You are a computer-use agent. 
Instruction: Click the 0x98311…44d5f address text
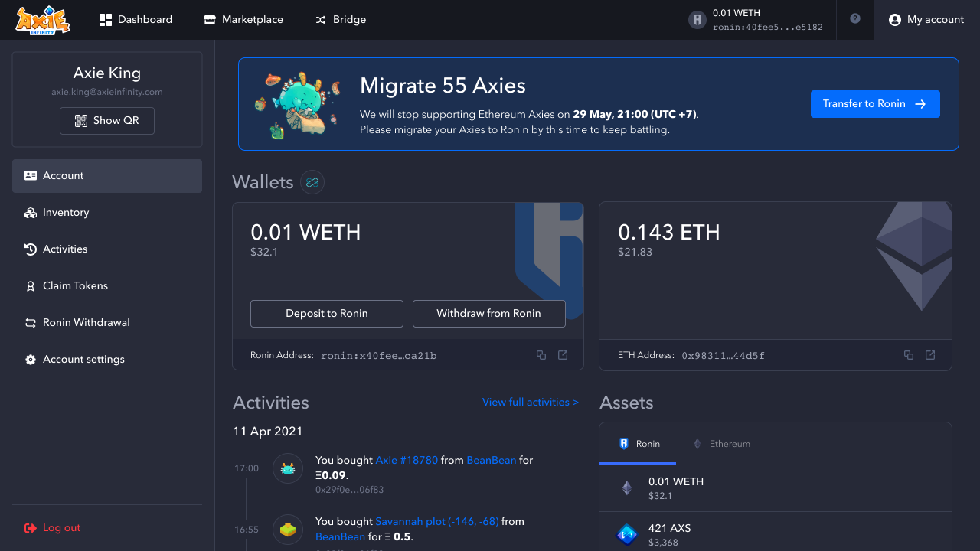pos(724,356)
